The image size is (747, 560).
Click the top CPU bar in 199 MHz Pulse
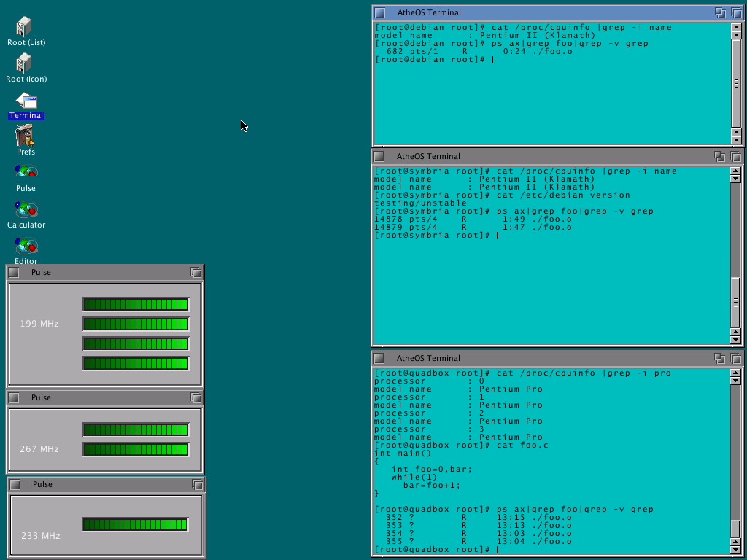point(136,304)
